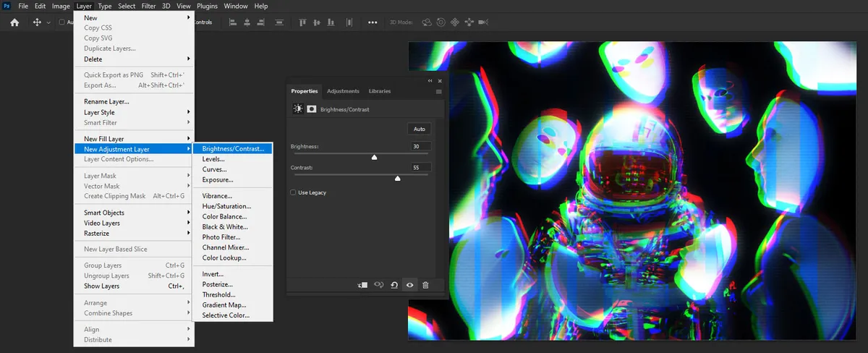
Task: Click Quick Export as PNG entry
Action: (134, 75)
